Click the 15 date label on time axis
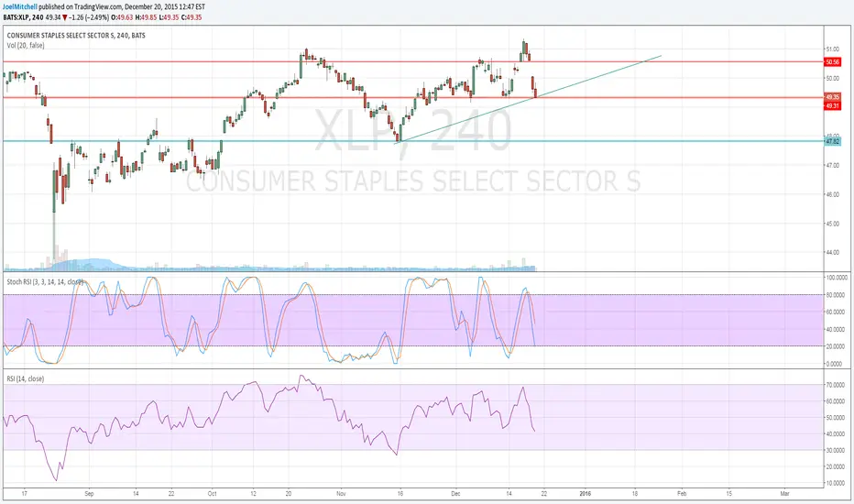The width and height of the screenshot is (854, 504). [x=729, y=494]
